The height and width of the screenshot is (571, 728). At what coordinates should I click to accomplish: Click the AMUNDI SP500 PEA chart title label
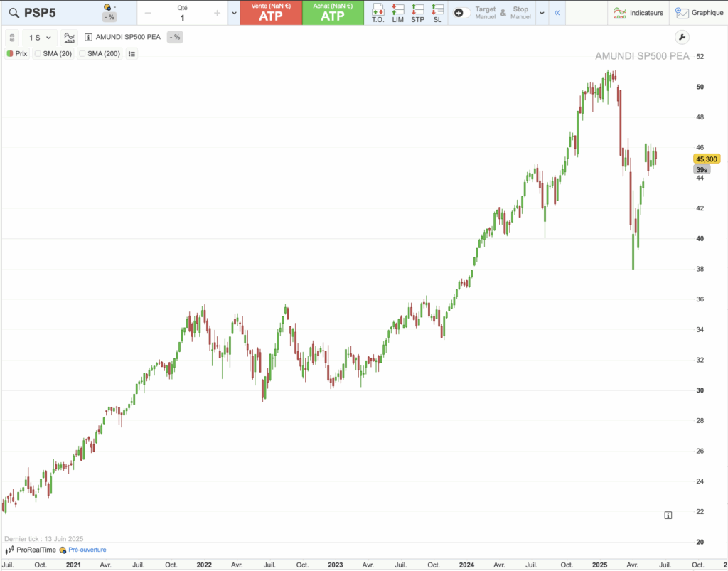[x=642, y=56]
